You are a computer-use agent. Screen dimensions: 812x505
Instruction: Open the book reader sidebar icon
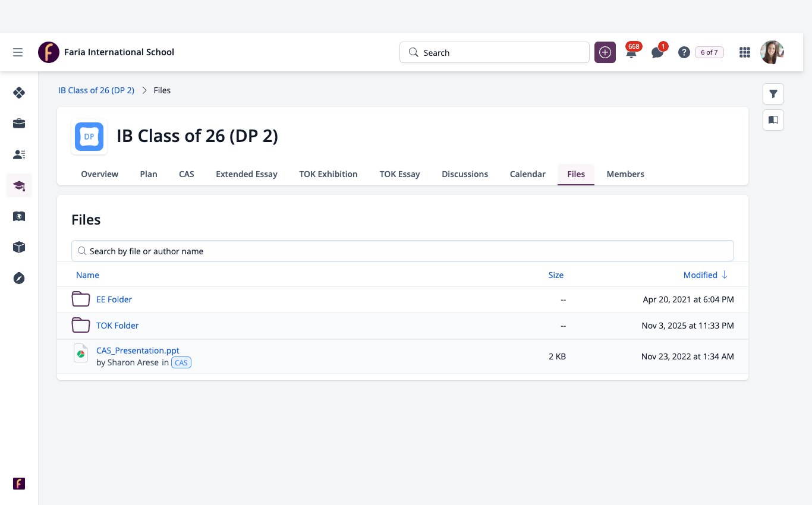(19, 216)
